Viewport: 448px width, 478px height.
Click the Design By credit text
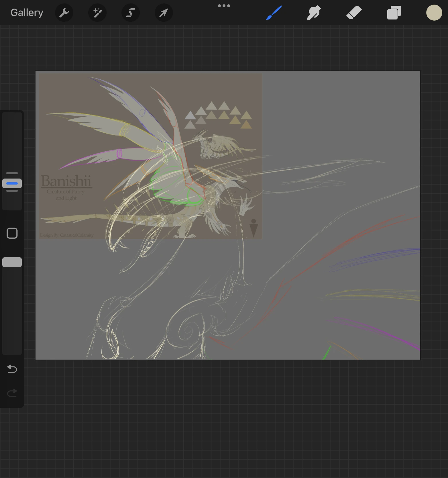coord(67,235)
